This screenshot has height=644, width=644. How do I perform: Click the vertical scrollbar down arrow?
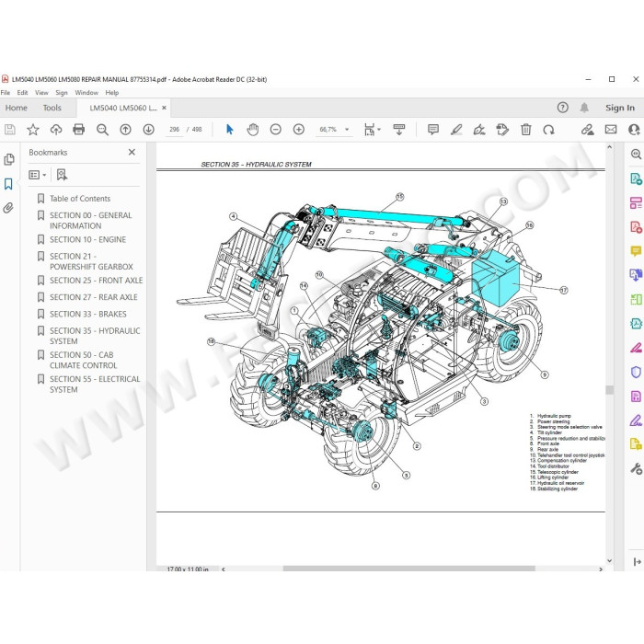click(609, 560)
